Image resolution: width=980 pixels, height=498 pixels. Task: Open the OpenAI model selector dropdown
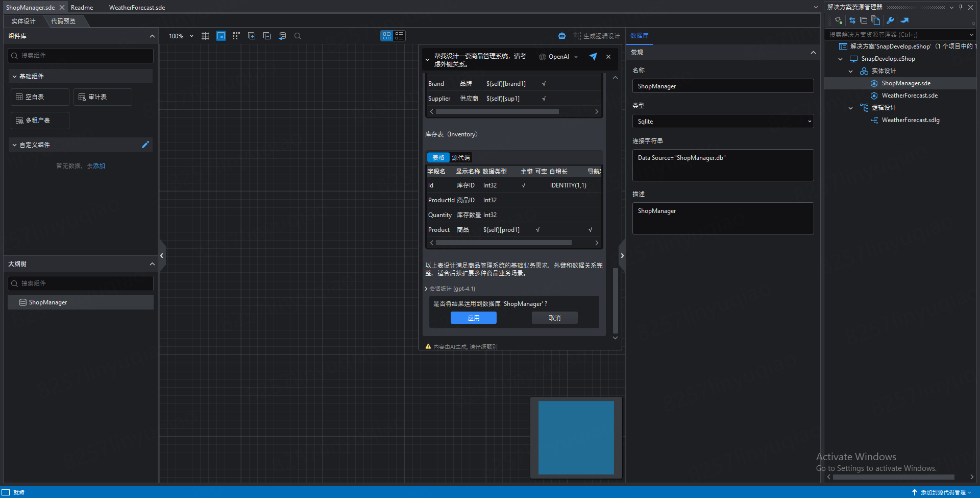pos(559,57)
